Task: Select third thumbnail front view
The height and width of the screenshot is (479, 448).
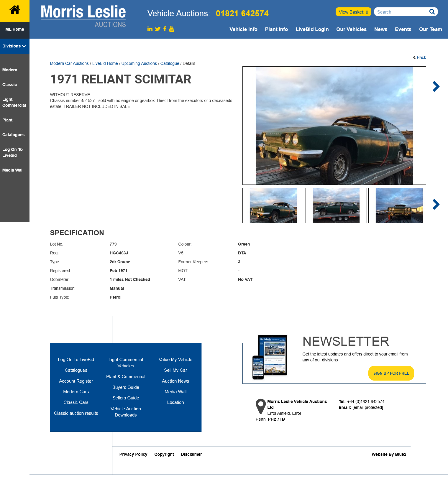Action: click(398, 205)
